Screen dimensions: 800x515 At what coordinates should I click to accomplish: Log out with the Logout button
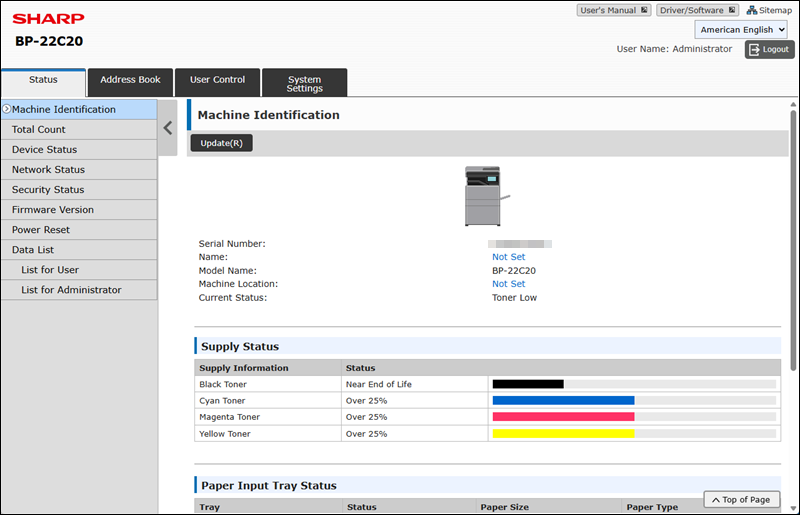point(769,50)
